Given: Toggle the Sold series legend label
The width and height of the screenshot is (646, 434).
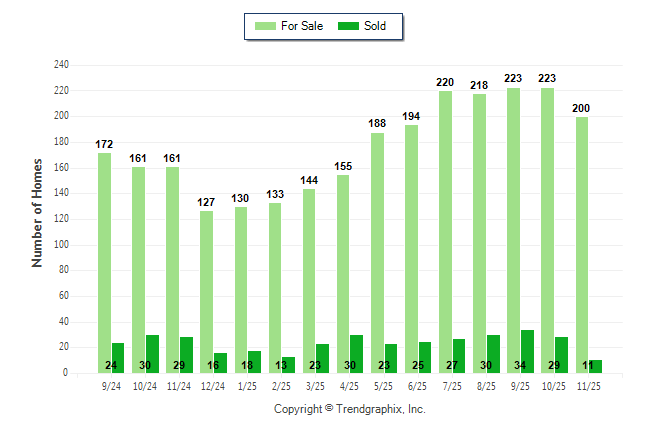Looking at the screenshot, I should 376,26.
